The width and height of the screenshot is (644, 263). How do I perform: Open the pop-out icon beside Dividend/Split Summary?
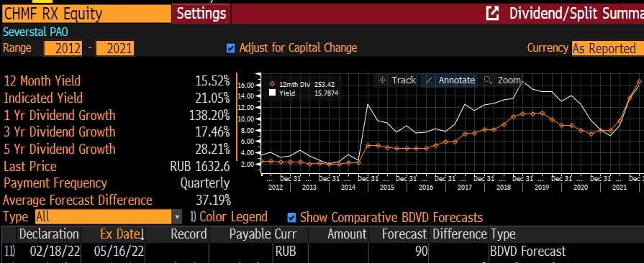492,14
